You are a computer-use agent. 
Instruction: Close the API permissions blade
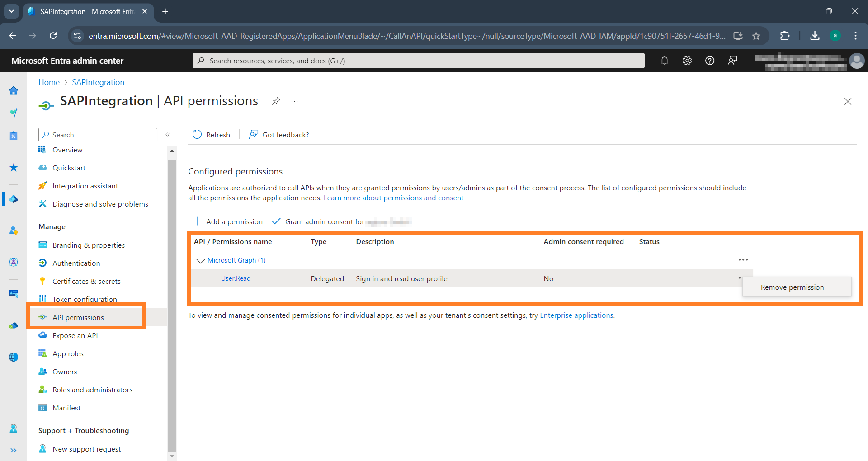(848, 102)
